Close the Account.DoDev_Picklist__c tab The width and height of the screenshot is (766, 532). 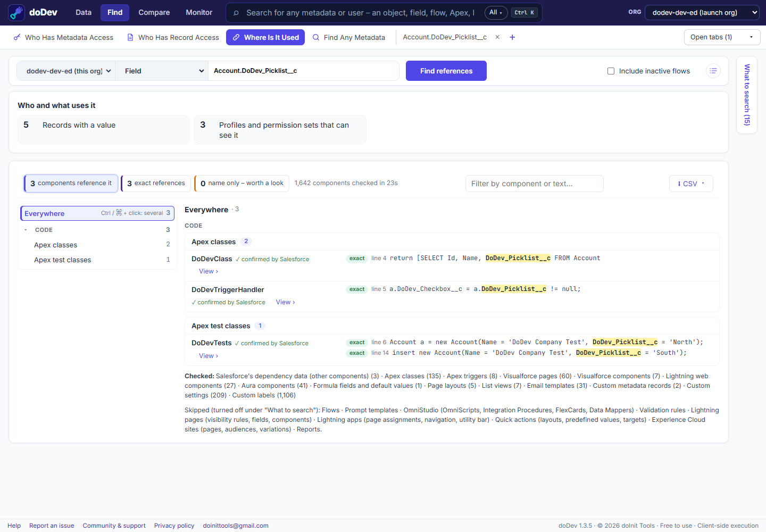tap(497, 37)
